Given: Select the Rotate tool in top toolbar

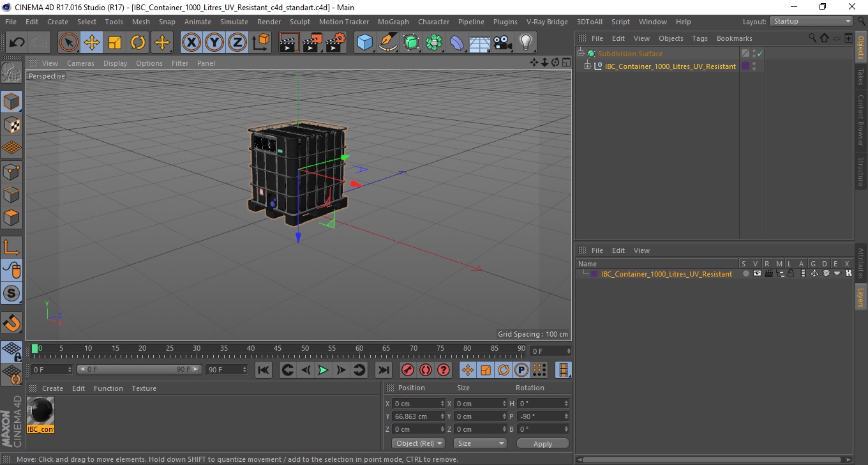Looking at the screenshot, I should click(138, 43).
